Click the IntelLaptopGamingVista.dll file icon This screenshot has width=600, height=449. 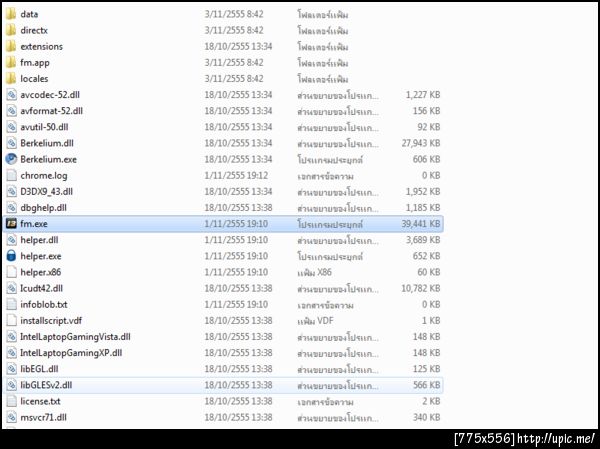click(11, 336)
